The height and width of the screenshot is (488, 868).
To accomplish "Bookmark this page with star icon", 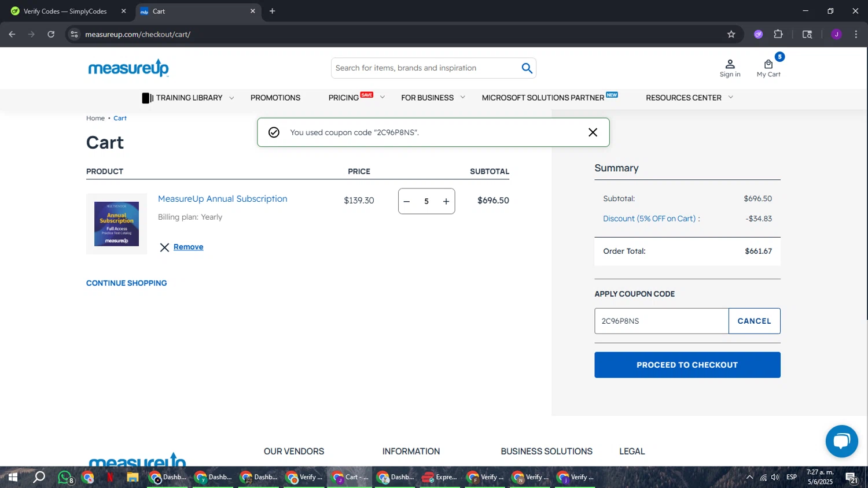I will click(x=731, y=34).
